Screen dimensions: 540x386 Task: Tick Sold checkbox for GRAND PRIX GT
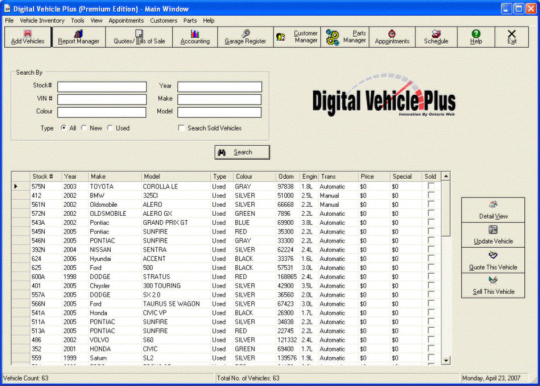(430, 222)
